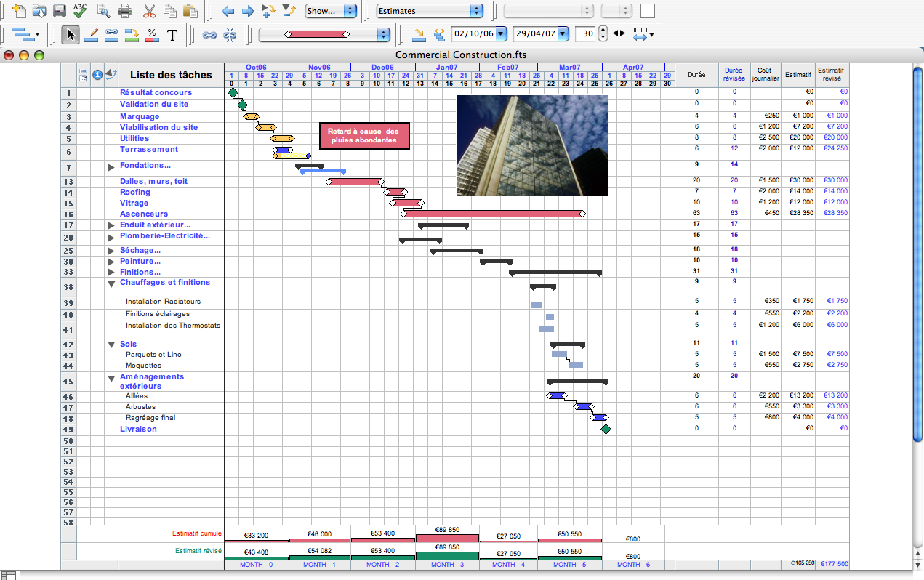Unlink tasks with broken chain icon

coord(230,34)
